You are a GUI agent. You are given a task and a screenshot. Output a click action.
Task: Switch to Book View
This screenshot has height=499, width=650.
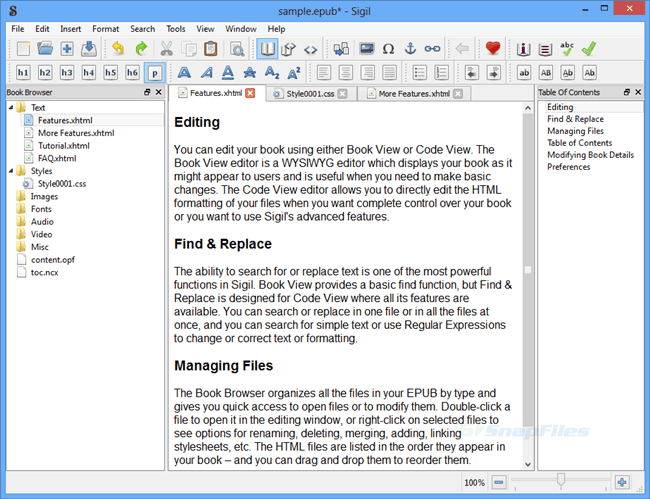coord(267,49)
